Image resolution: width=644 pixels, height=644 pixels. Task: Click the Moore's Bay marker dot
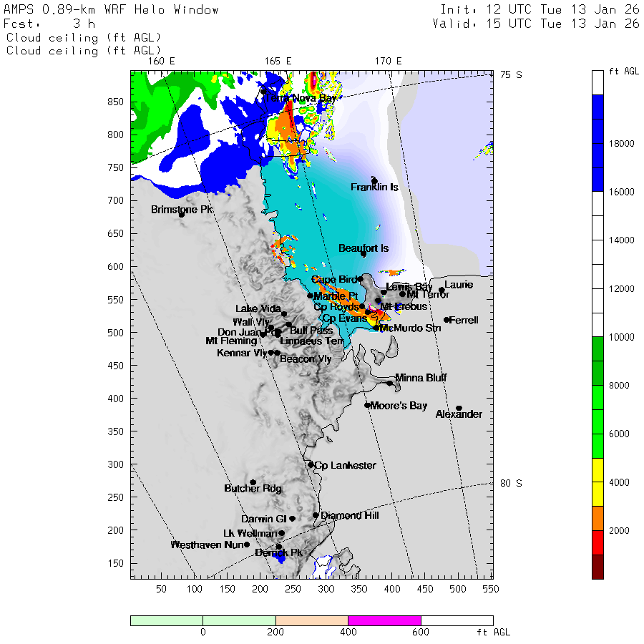click(x=367, y=405)
